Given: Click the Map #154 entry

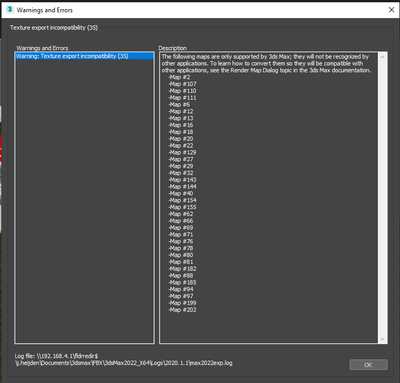Looking at the screenshot, I should click(182, 200).
